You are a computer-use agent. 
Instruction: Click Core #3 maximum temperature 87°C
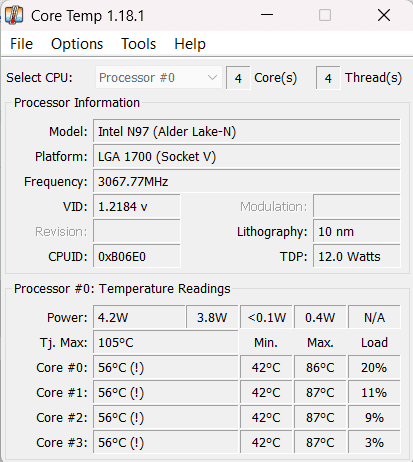[x=320, y=443]
